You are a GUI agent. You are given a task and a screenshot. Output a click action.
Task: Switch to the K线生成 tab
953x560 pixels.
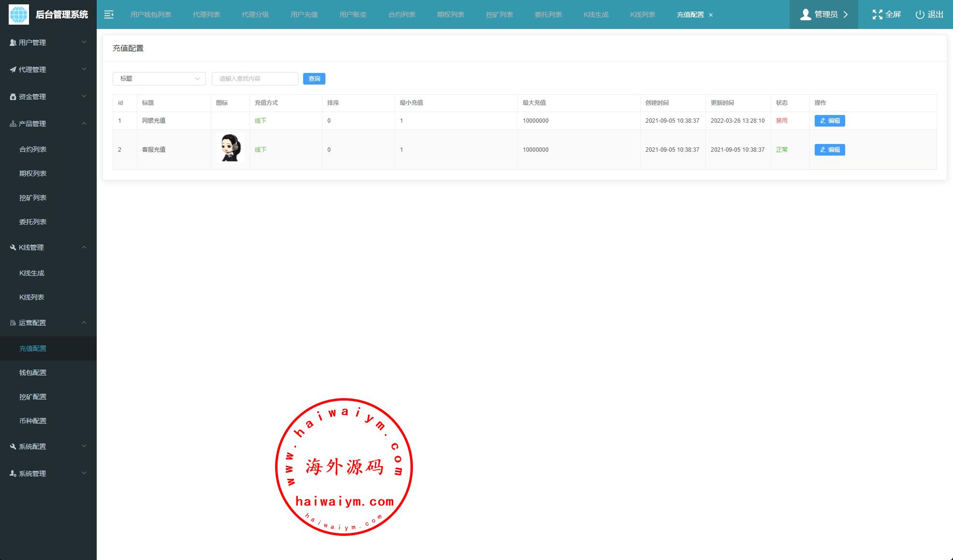pos(596,14)
